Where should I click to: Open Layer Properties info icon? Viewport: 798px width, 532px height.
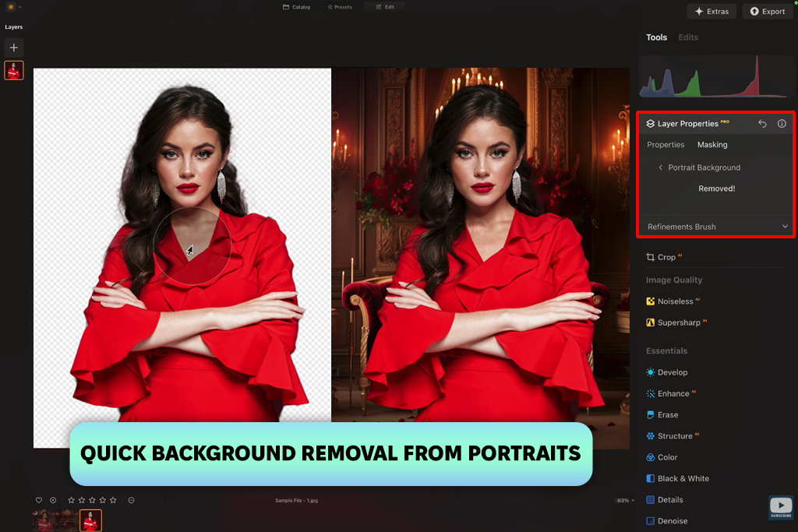(782, 124)
